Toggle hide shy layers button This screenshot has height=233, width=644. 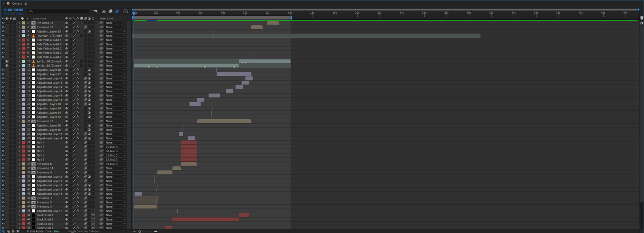tap(104, 12)
